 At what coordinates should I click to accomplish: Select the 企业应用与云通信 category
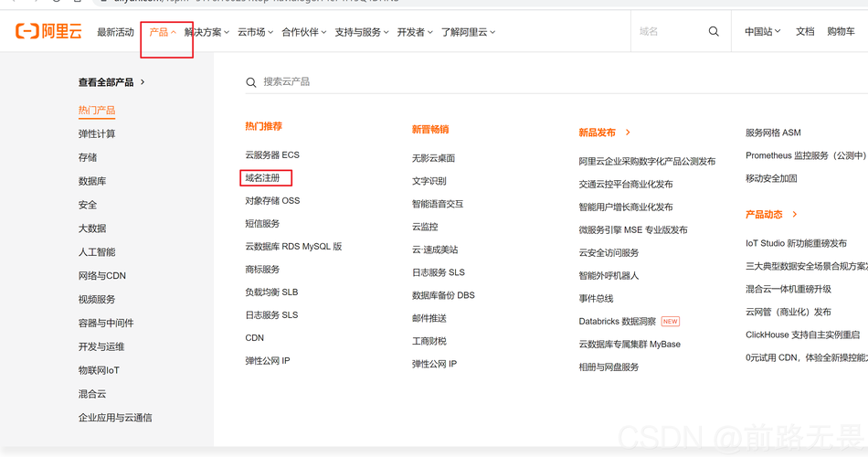click(115, 418)
